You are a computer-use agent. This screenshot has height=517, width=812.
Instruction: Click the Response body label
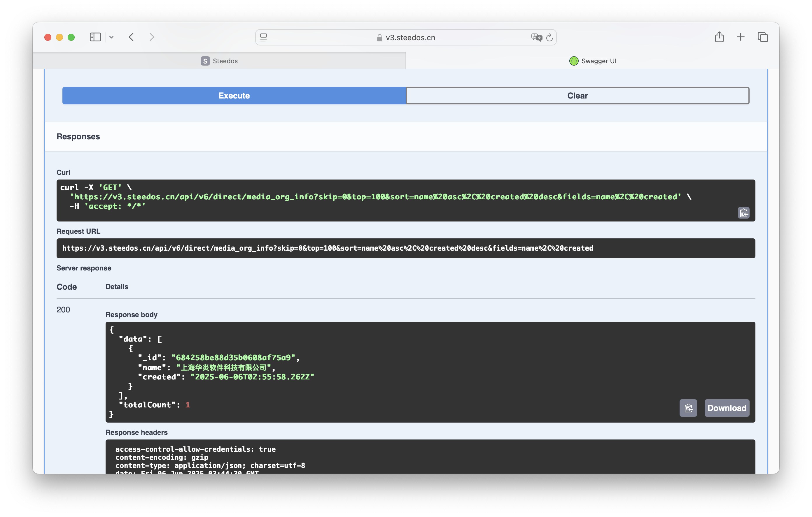pyautogui.click(x=132, y=314)
